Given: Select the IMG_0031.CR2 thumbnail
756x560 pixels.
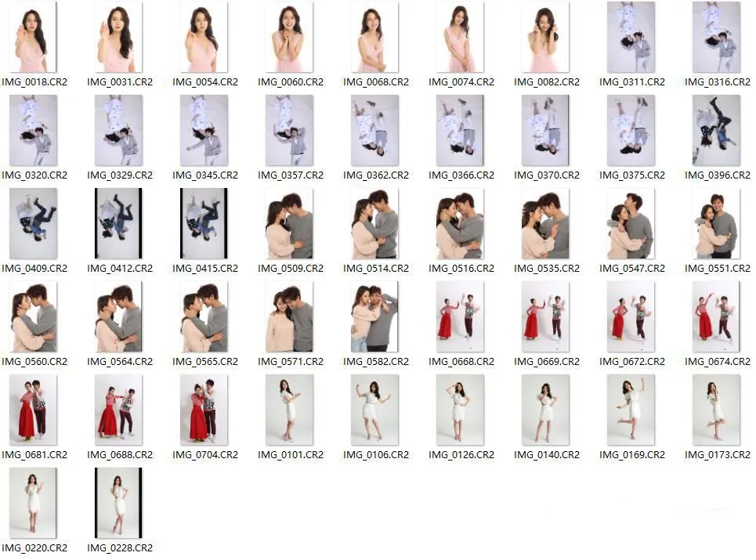Looking at the screenshot, I should pyautogui.click(x=118, y=37).
